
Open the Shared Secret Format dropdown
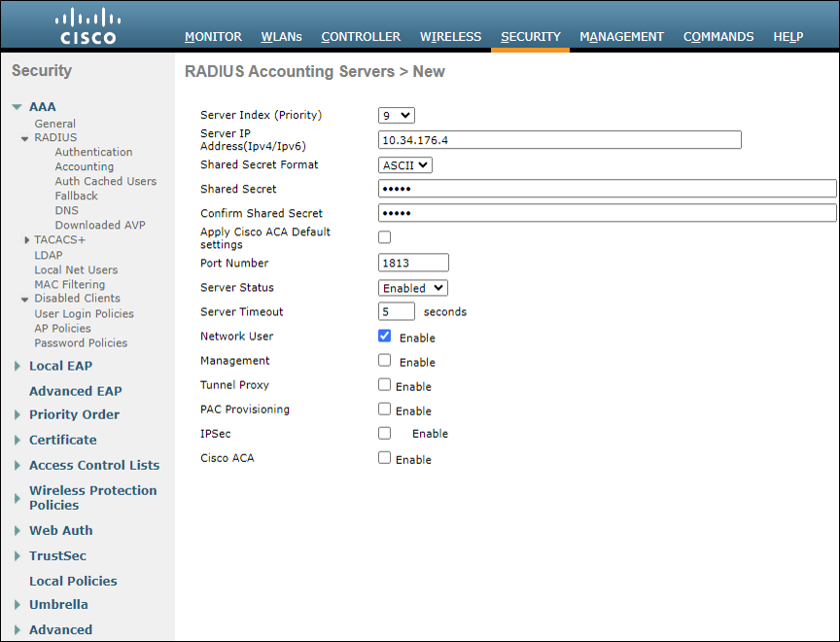[x=404, y=164]
